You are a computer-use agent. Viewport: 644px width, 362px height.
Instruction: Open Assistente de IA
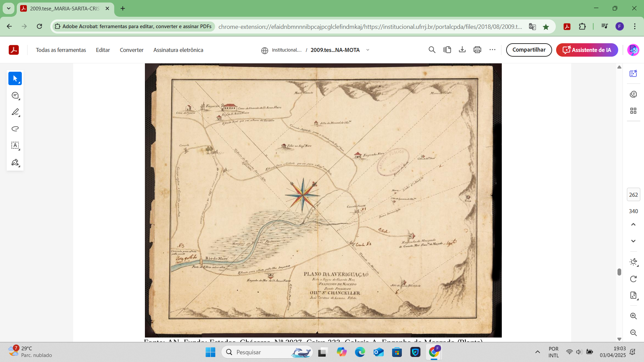pos(587,50)
